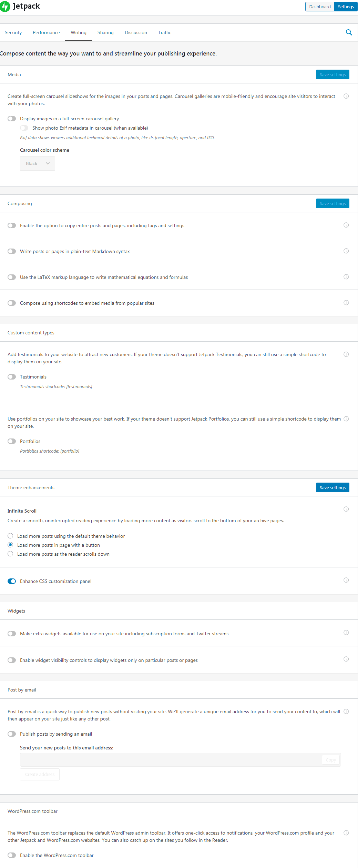Click info icon for widget visibility controls
Image resolution: width=358 pixels, height=868 pixels.
click(346, 659)
